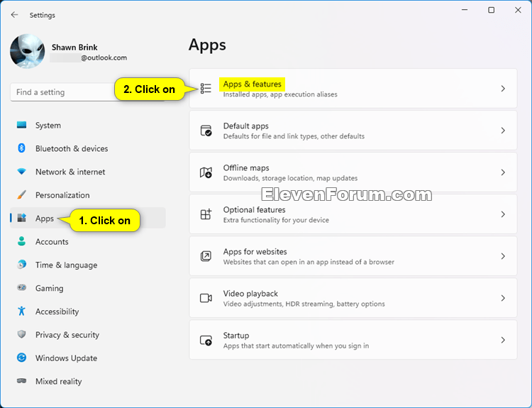This screenshot has height=408, width=532.
Task: Open Apps for websites title
Action: pos(255,251)
